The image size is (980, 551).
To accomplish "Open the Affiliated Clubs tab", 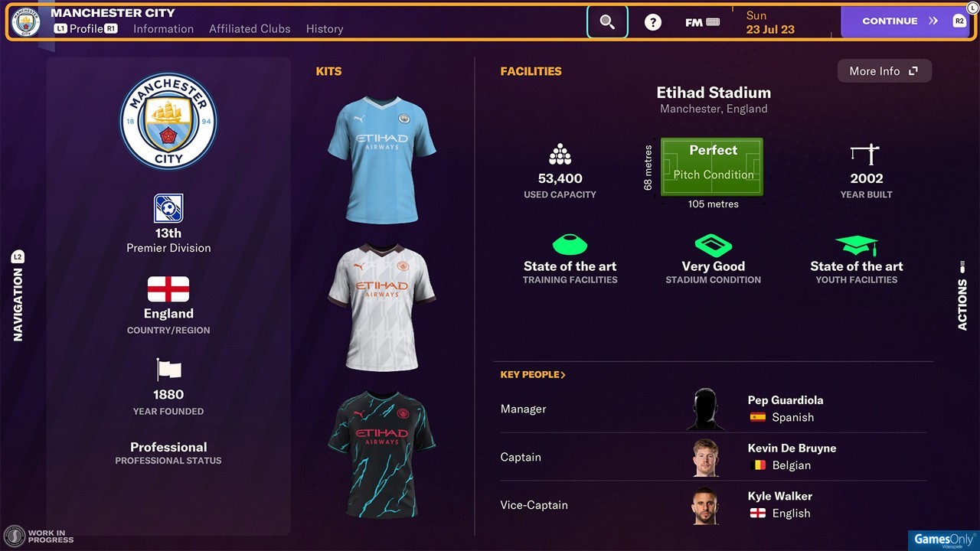I will [250, 28].
